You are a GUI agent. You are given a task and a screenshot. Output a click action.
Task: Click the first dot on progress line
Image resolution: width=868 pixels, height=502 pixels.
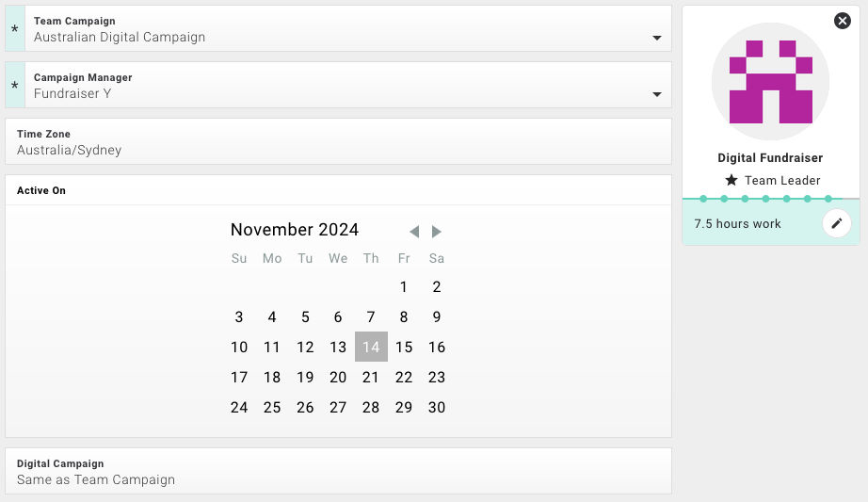(703, 199)
